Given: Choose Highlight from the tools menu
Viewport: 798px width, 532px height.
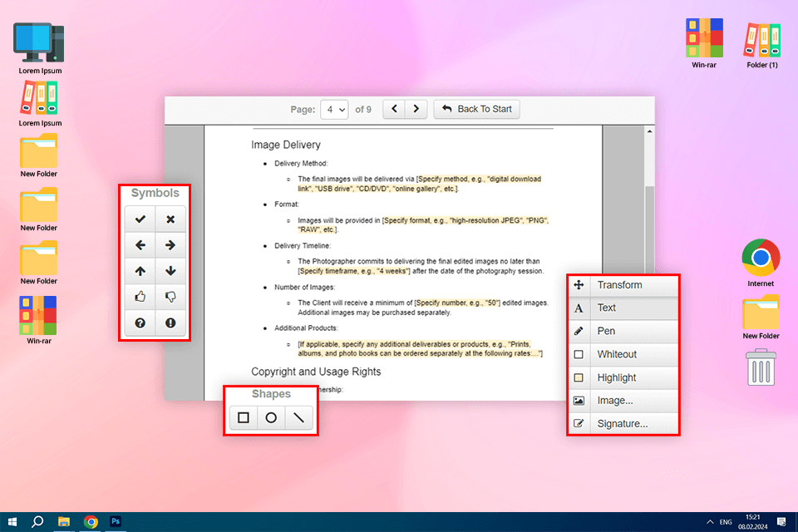Looking at the screenshot, I should (x=623, y=377).
